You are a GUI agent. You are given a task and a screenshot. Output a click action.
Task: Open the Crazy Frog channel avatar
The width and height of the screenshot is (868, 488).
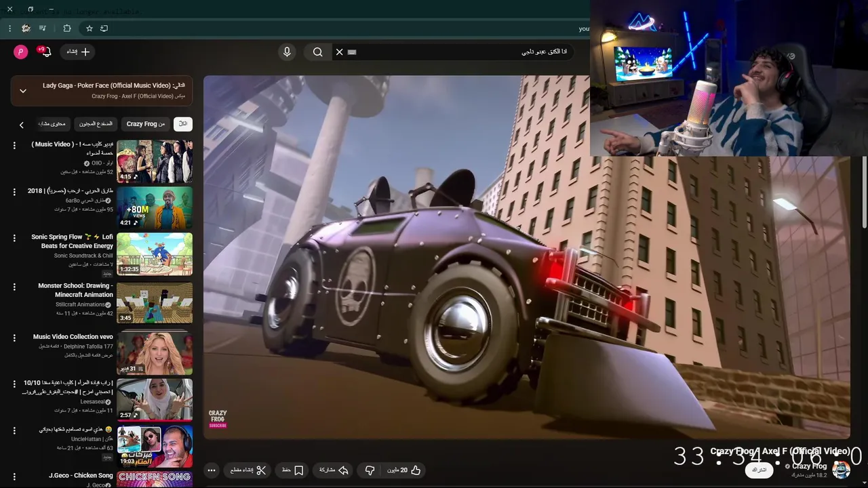coord(841,469)
